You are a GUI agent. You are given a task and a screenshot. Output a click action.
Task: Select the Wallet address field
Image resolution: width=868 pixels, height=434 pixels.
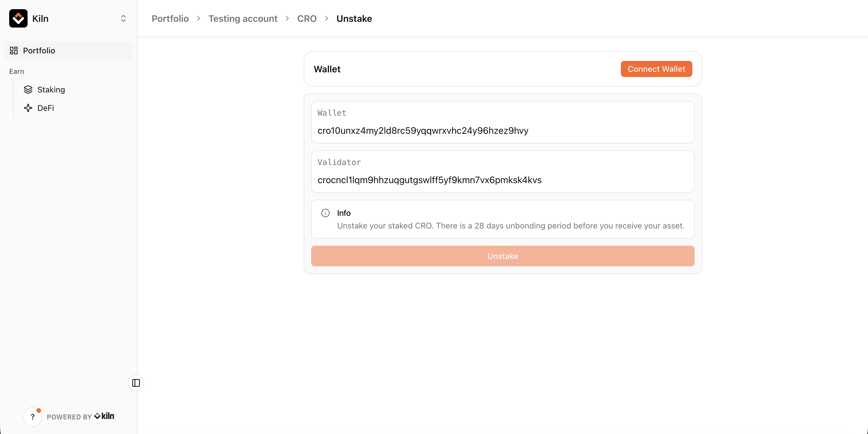point(502,130)
